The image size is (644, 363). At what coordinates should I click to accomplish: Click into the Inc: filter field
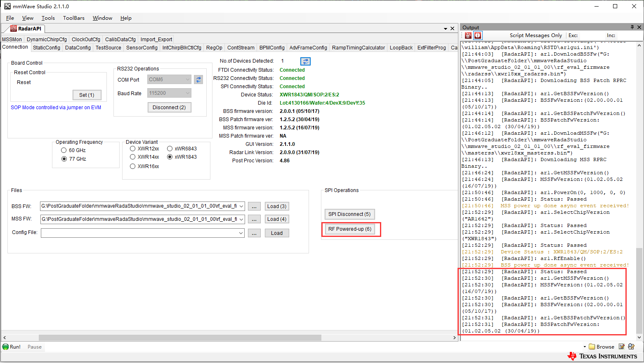click(x=629, y=36)
